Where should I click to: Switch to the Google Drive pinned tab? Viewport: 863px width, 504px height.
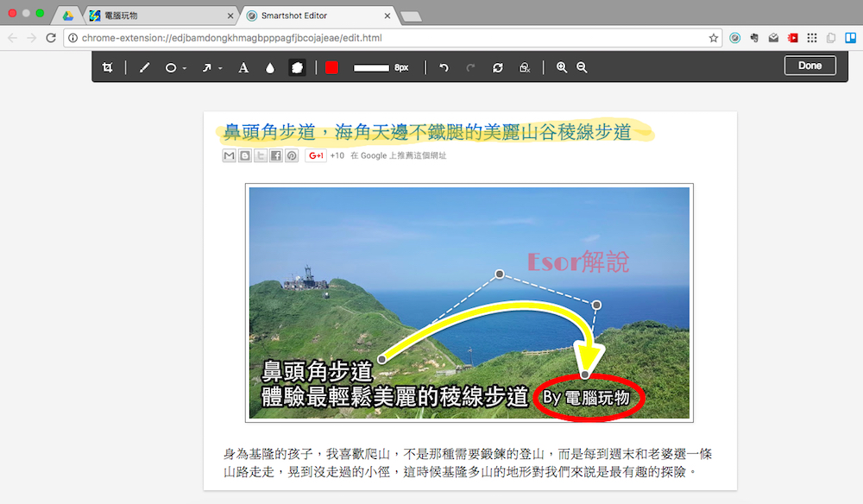coord(67,16)
